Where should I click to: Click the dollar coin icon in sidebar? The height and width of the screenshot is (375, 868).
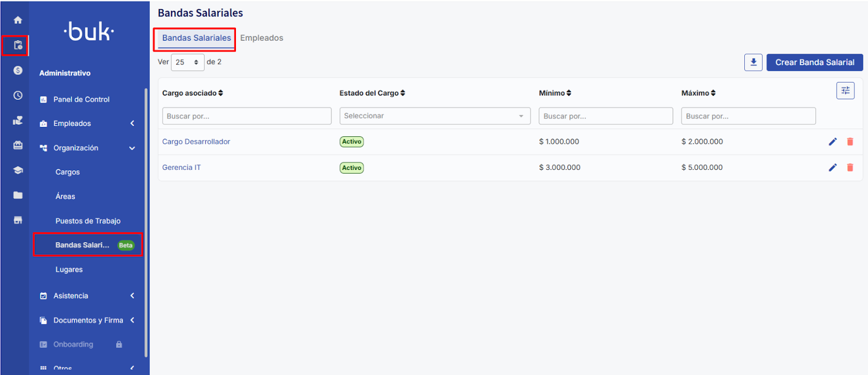click(x=18, y=71)
